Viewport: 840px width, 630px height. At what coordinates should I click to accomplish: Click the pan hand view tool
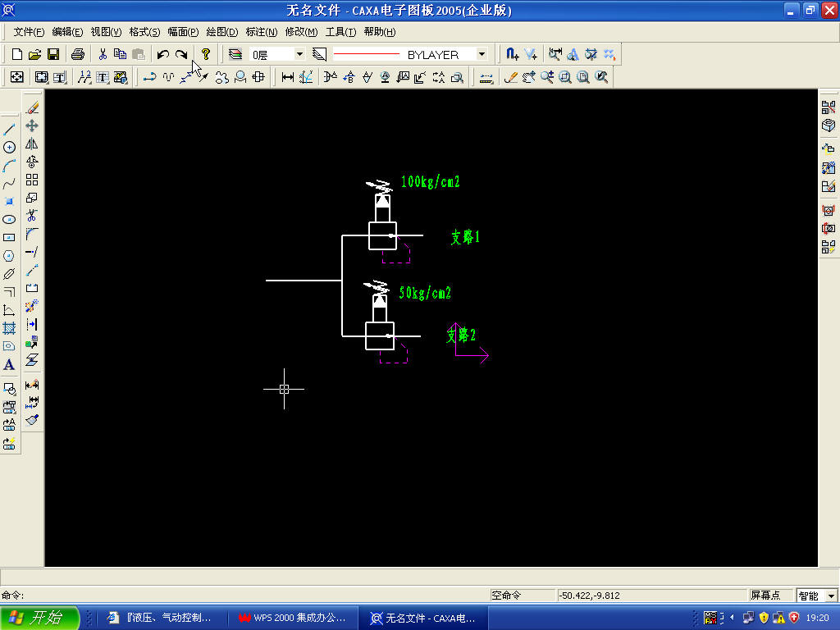tap(529, 77)
